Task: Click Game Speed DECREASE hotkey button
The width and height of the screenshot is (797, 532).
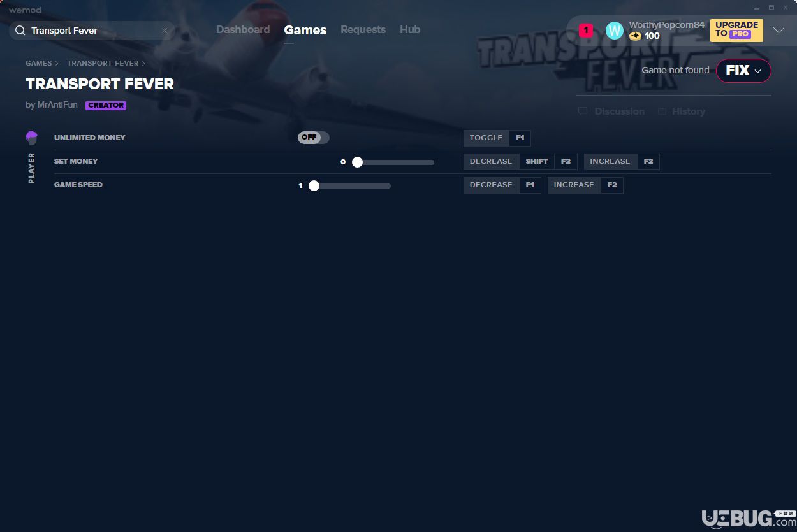Action: pos(491,185)
